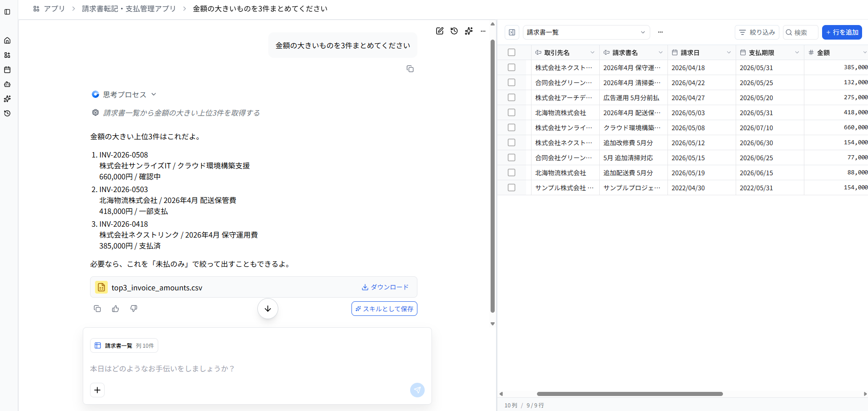Focus the chat message input field
Viewport: 868px width, 411px height.
click(x=257, y=369)
